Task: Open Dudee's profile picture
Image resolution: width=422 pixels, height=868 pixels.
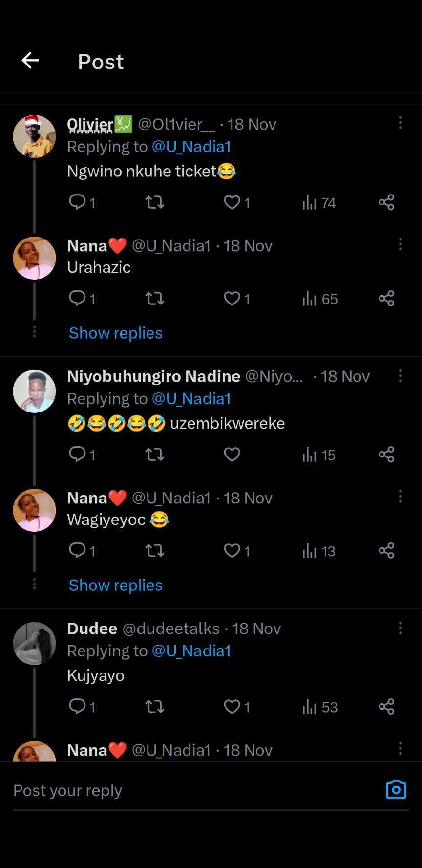Action: pos(34,643)
